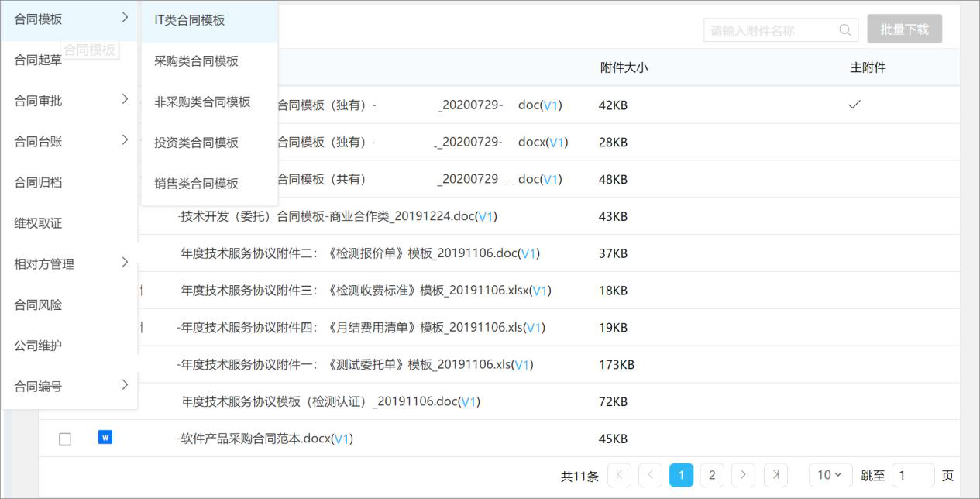The image size is (980, 499).
Task: Open the V1 link for 测试委托单 template
Action: click(524, 364)
